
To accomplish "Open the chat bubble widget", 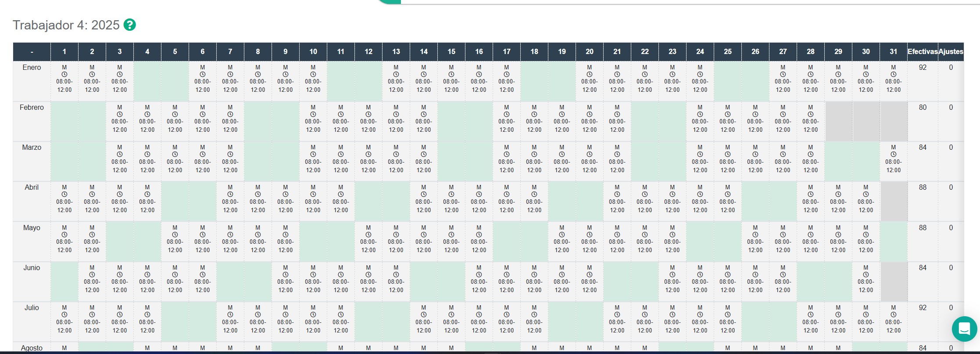I will click(x=964, y=329).
